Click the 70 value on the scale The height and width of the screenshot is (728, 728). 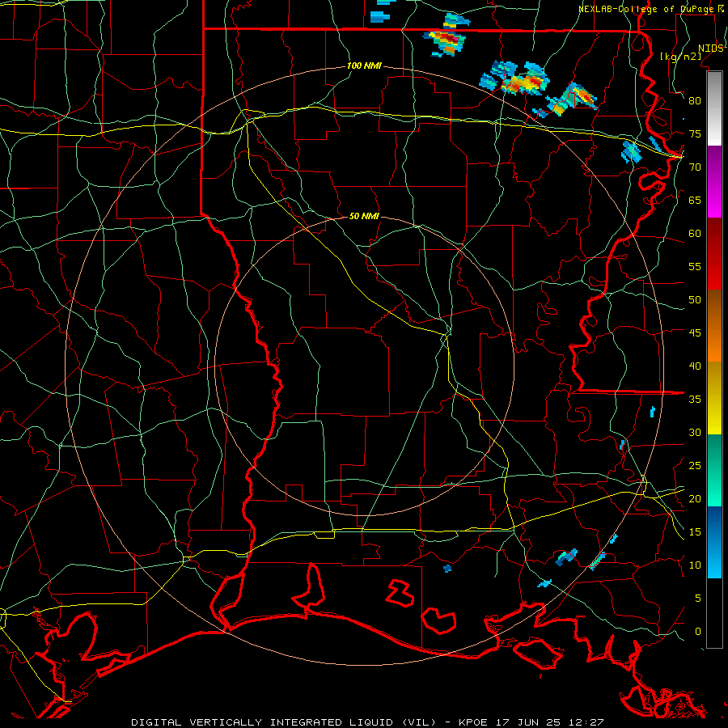click(x=695, y=167)
